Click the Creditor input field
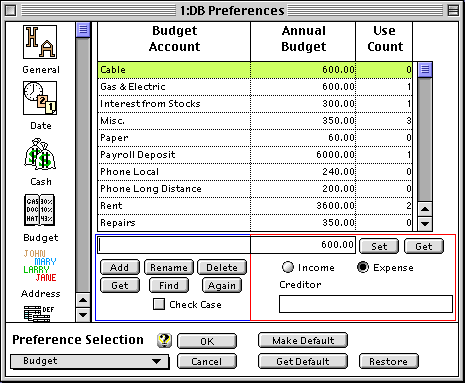 pos(366,304)
